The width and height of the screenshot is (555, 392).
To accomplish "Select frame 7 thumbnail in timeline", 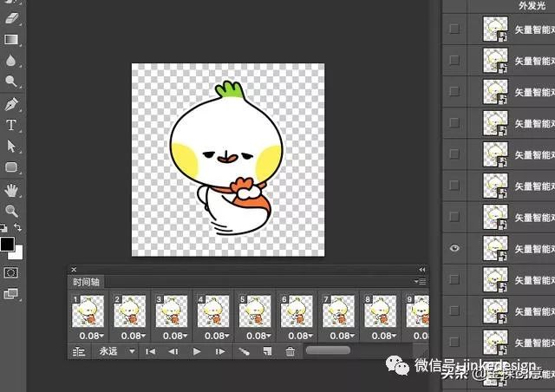I will pyautogui.click(x=339, y=311).
